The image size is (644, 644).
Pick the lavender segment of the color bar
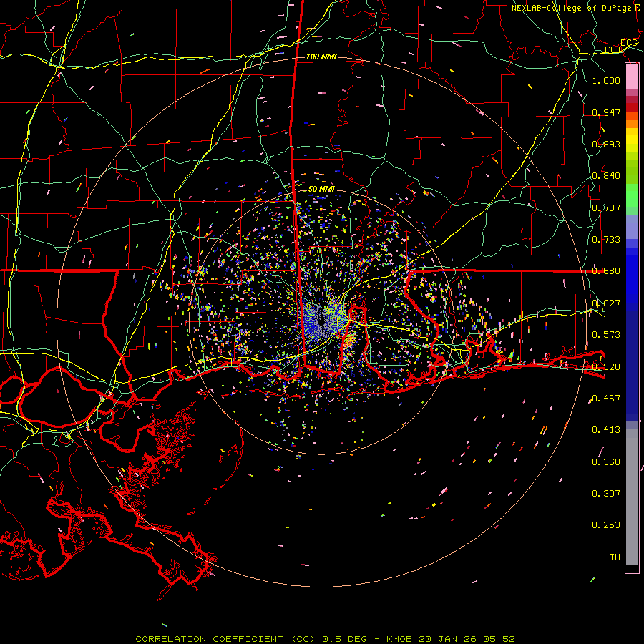632,227
